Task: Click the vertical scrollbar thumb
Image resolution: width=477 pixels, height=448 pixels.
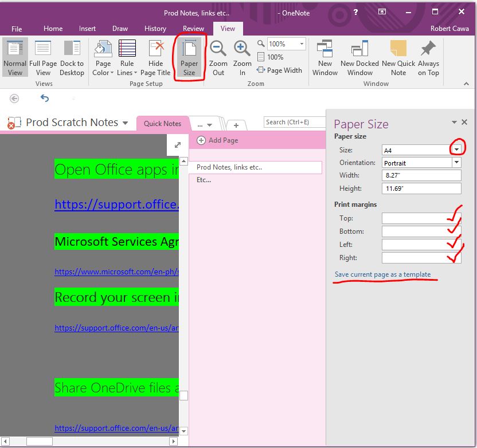Action: tap(183, 396)
